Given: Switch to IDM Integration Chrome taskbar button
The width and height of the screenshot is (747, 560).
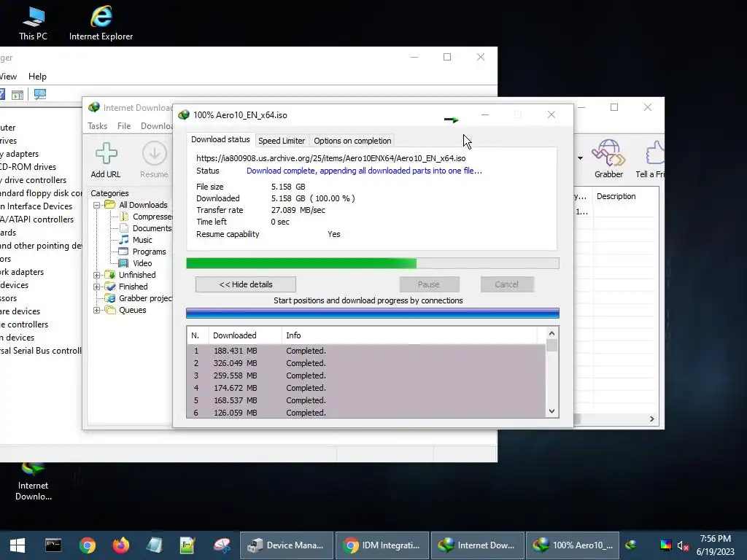Looking at the screenshot, I should click(x=382, y=545).
